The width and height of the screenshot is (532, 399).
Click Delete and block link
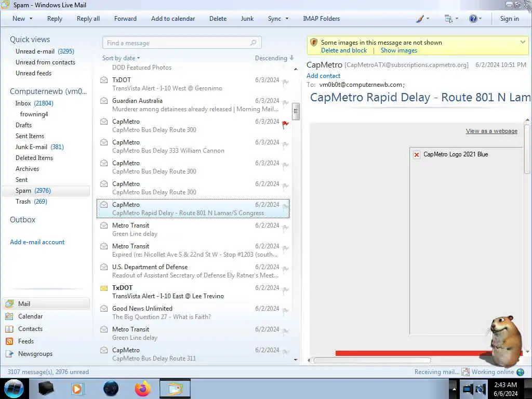click(344, 50)
